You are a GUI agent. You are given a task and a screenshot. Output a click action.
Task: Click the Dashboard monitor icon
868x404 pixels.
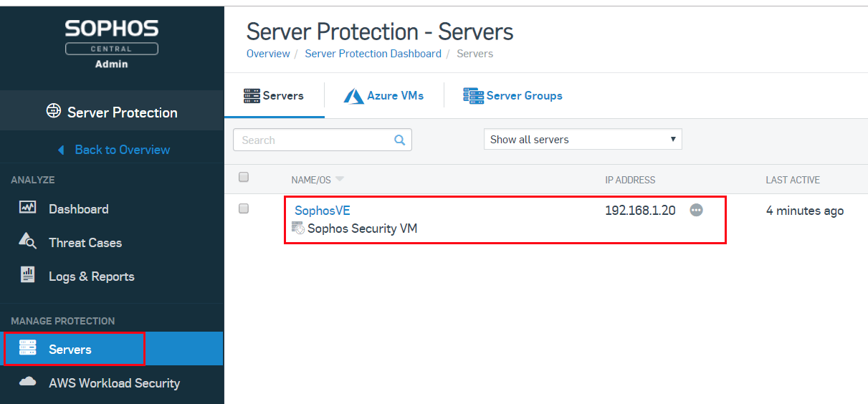click(x=27, y=208)
